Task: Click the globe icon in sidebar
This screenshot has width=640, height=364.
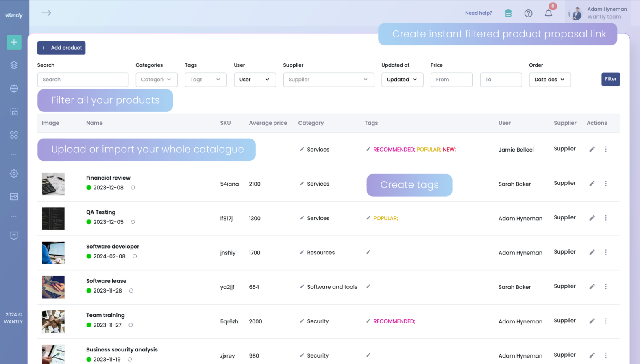Action: (x=14, y=89)
